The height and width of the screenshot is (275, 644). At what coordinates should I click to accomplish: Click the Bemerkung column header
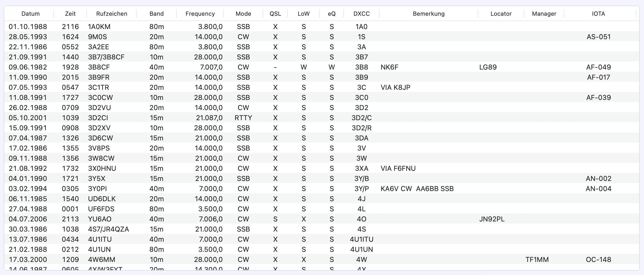click(x=428, y=14)
